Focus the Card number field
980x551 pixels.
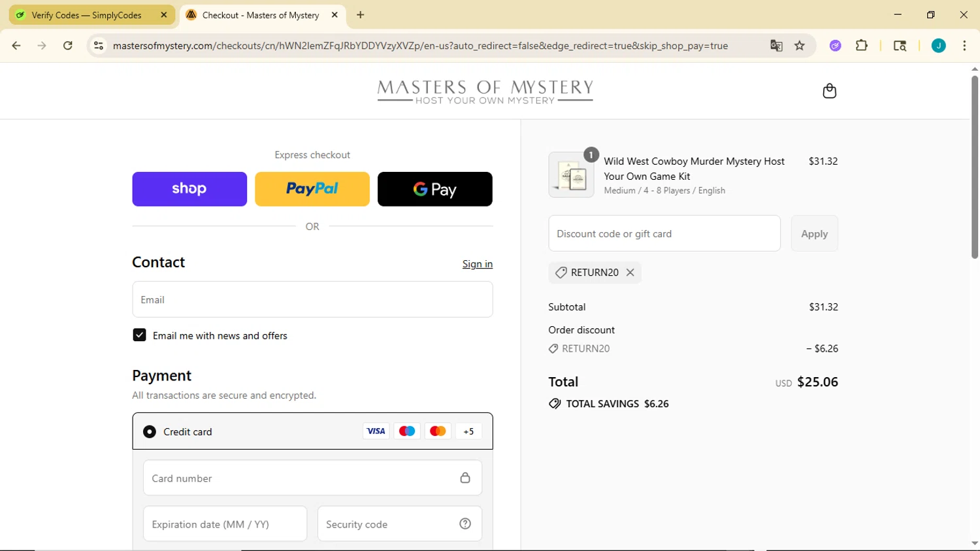click(x=312, y=478)
